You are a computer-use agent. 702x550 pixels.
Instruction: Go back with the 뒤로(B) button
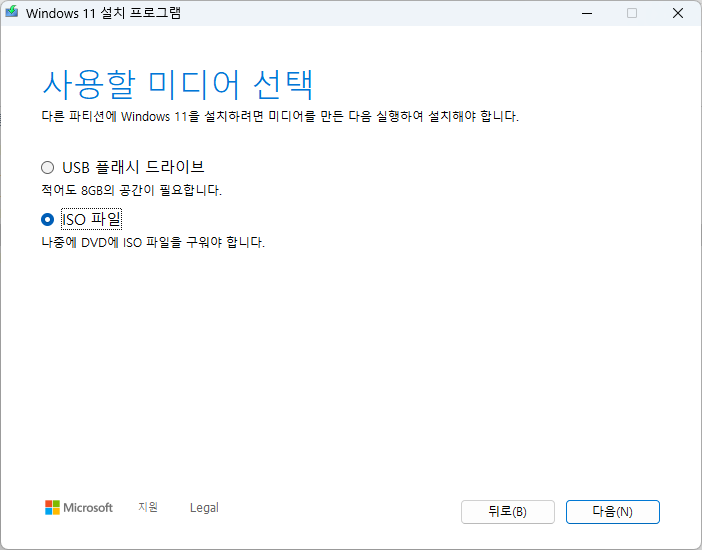(x=508, y=511)
